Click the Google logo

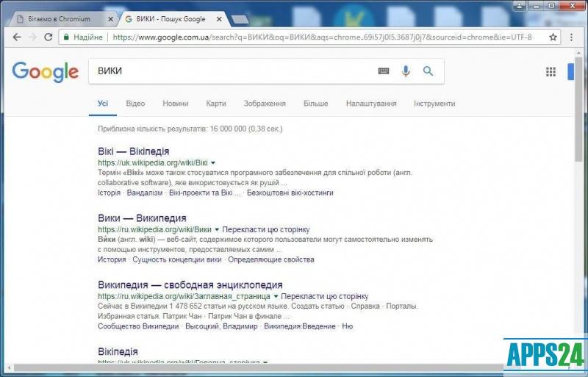pos(46,71)
